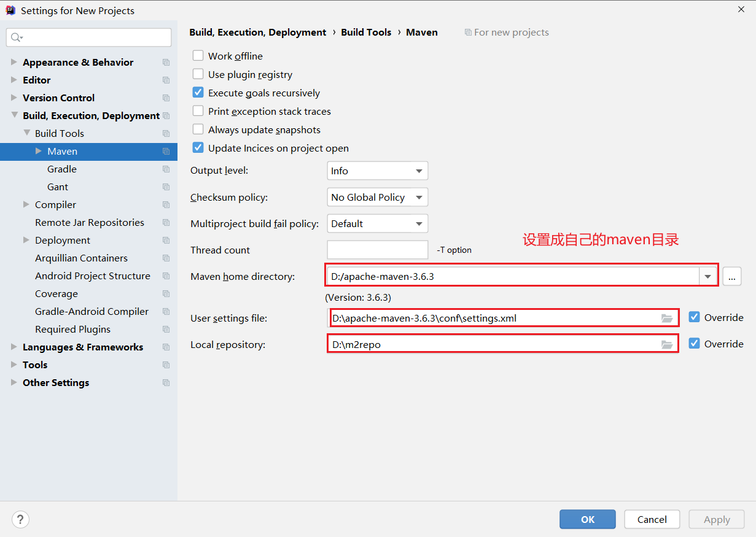Viewport: 756px width, 537px height.
Task: Click the copy icon beside Editor
Action: pyautogui.click(x=166, y=80)
